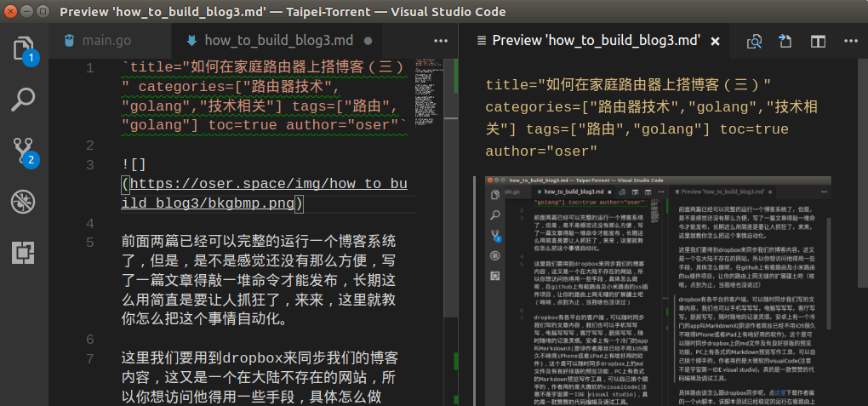The width and height of the screenshot is (868, 406).
Task: Click line number 3 in the gutter
Action: click(89, 165)
